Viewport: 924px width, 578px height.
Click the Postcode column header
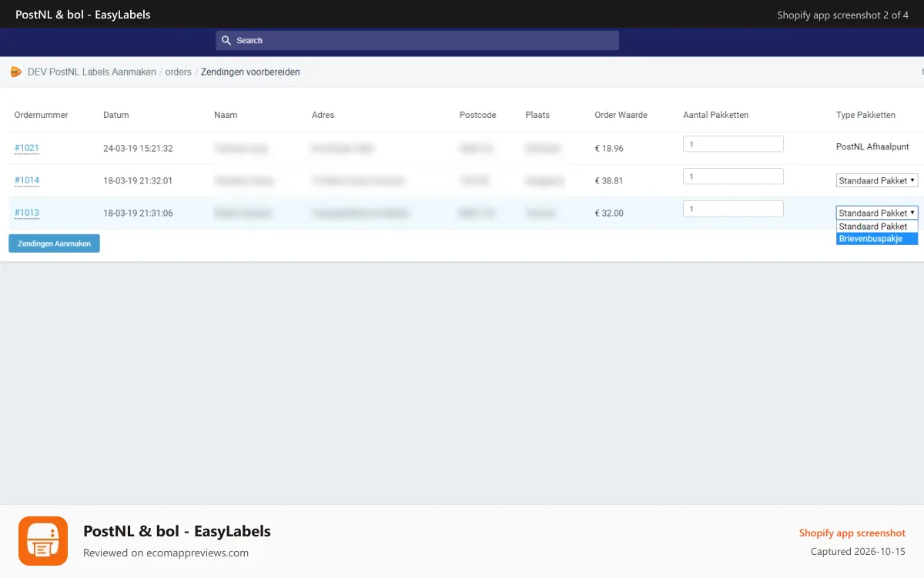(478, 115)
